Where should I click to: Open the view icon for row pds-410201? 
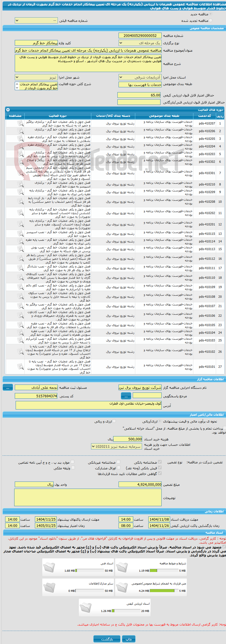click(20, 224)
